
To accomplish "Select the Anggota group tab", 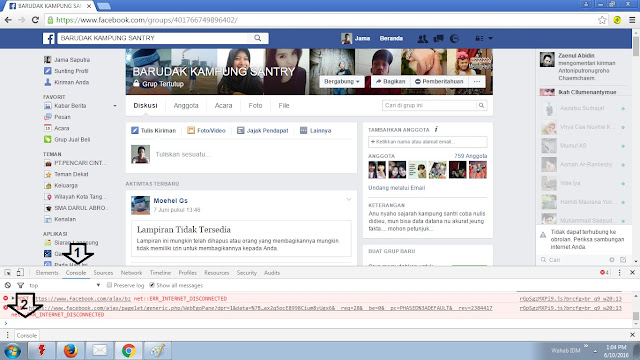I will pos(186,106).
